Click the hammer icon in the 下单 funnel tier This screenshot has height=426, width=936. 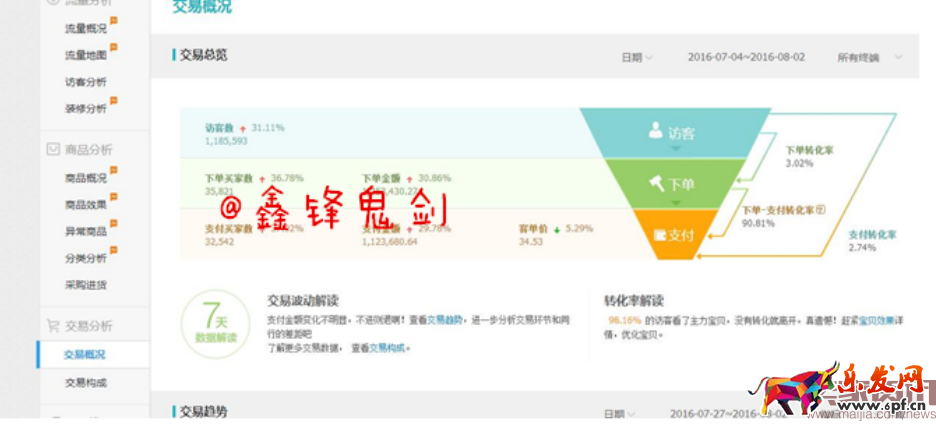coord(657,183)
